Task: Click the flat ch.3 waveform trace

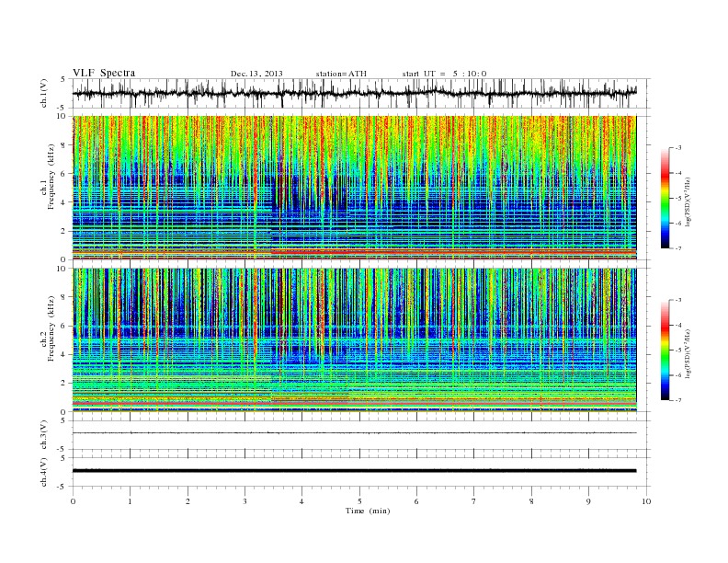Action: click(x=354, y=433)
